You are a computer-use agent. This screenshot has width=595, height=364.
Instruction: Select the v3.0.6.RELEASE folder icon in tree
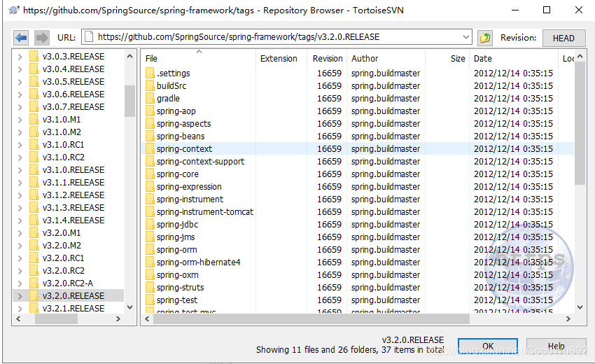click(34, 94)
